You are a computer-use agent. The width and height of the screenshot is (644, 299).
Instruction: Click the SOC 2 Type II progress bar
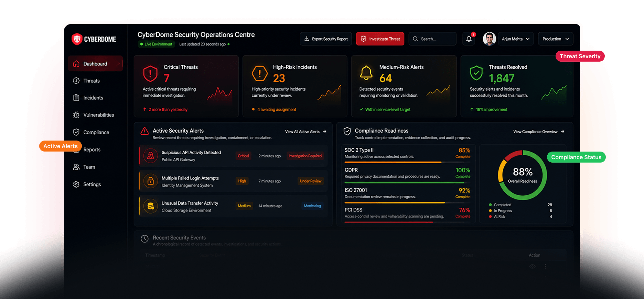pos(408,162)
